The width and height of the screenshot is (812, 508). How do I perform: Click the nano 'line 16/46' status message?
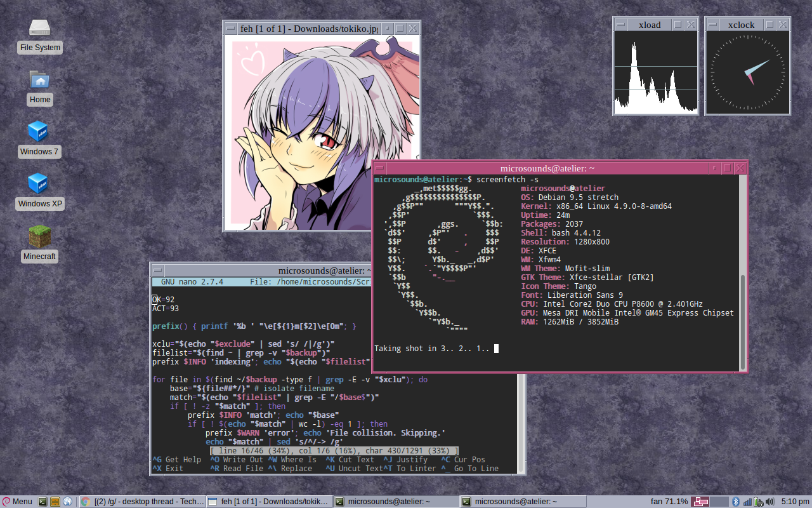pyautogui.click(x=334, y=451)
